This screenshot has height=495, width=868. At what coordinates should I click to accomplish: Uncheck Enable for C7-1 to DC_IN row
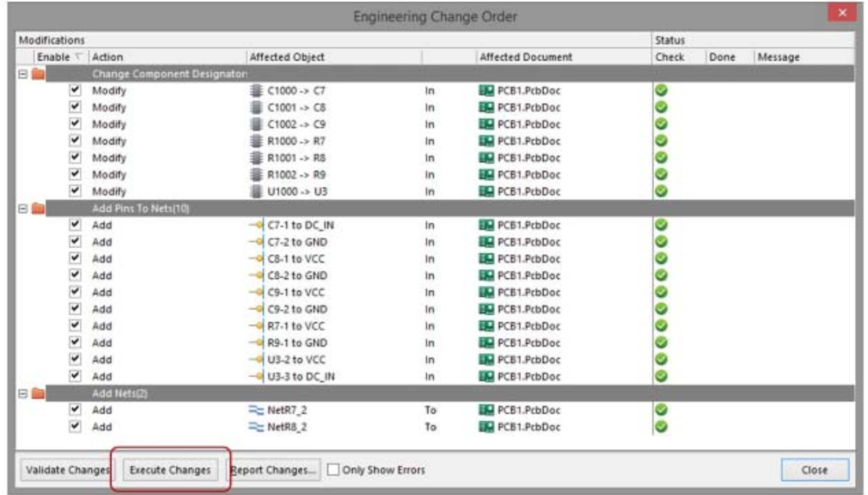76,225
